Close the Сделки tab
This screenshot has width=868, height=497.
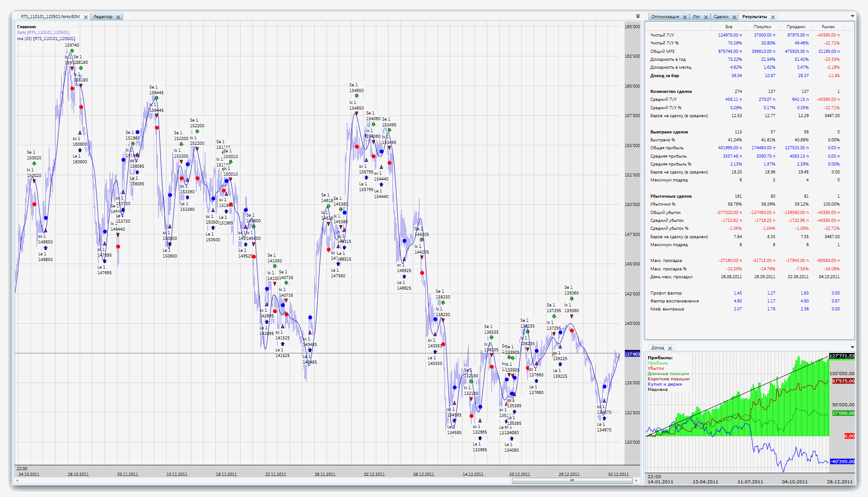point(734,17)
